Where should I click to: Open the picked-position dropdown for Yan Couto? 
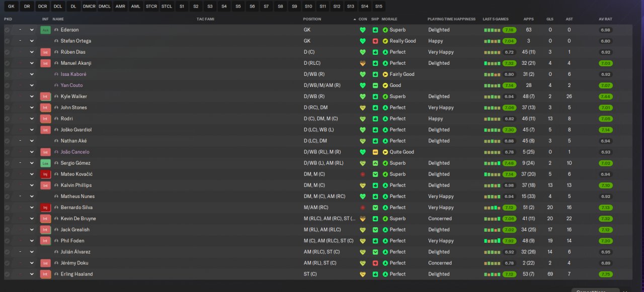32,85
